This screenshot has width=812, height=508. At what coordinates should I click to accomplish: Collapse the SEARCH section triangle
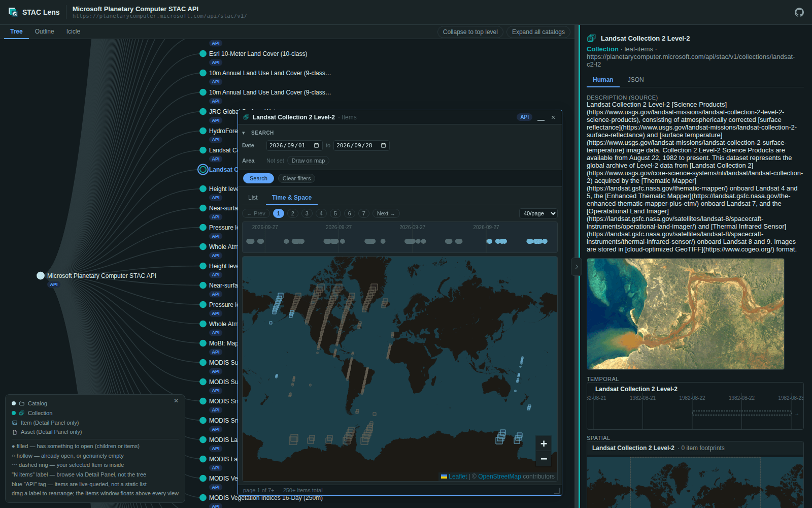tap(244, 133)
